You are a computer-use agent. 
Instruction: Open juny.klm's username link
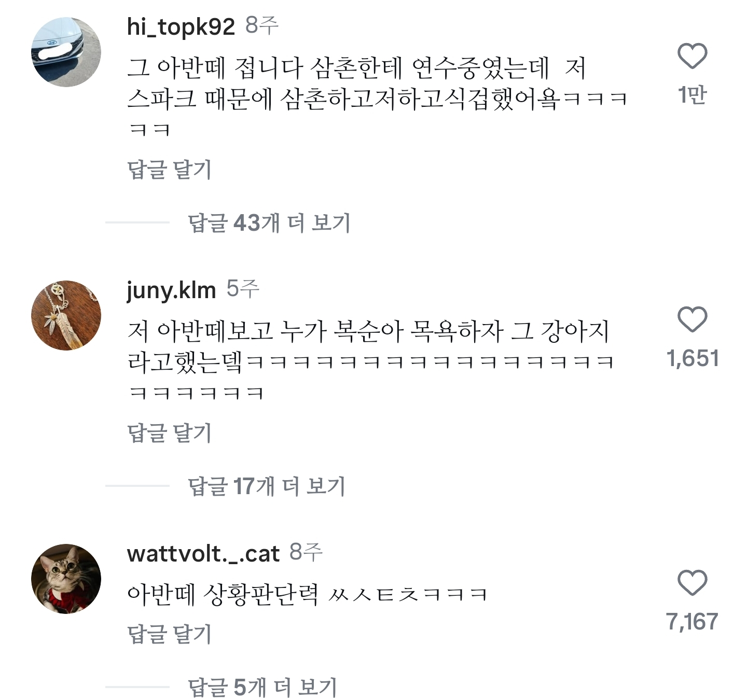(171, 292)
